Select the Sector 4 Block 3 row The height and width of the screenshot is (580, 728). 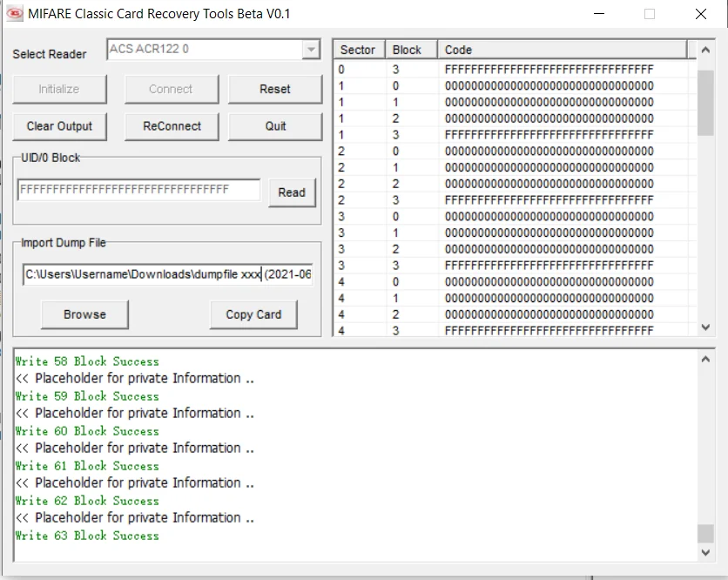pos(516,330)
